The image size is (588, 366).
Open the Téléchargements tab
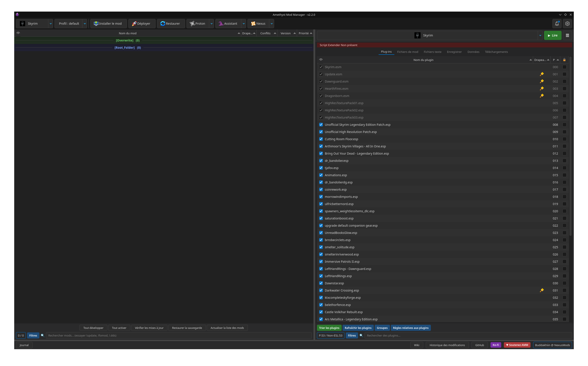(496, 52)
